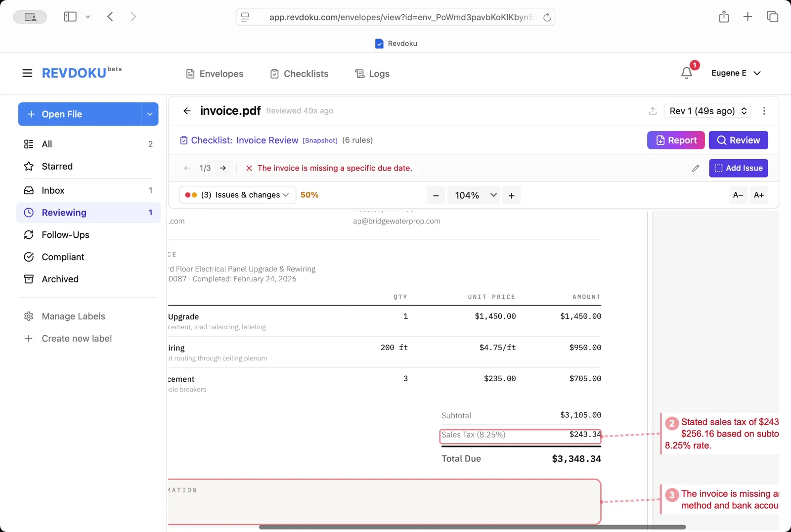Open the three-dot more options menu
This screenshot has height=532, width=791.
click(x=764, y=111)
